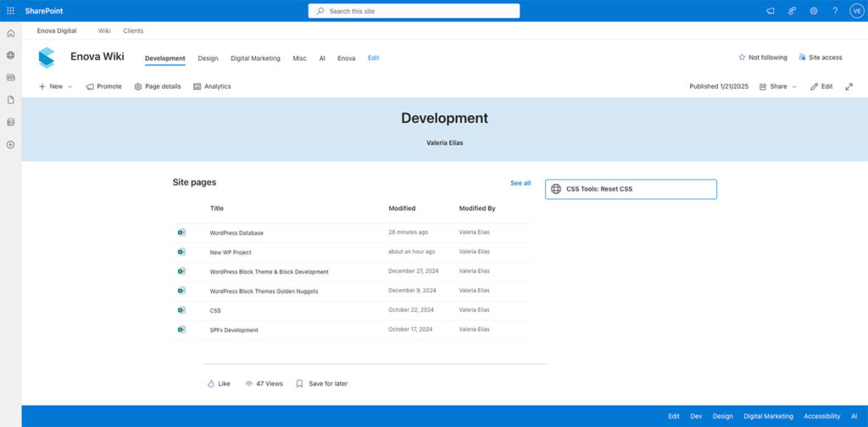Click the WordPress Database page file icon
The width and height of the screenshot is (868, 427).
181,232
